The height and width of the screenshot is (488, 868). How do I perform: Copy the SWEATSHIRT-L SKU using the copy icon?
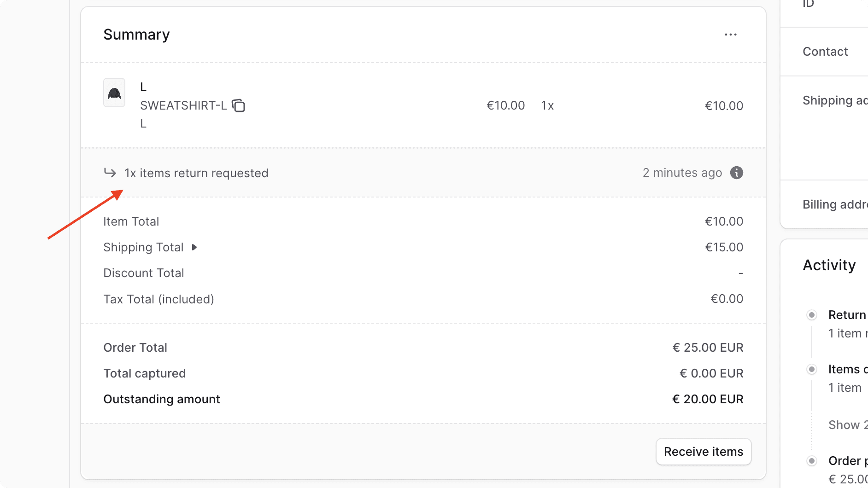pos(239,105)
